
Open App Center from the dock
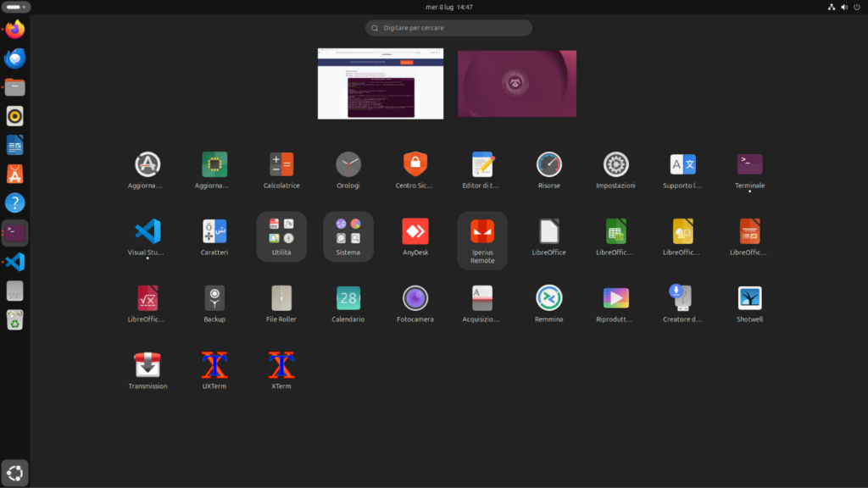15,175
